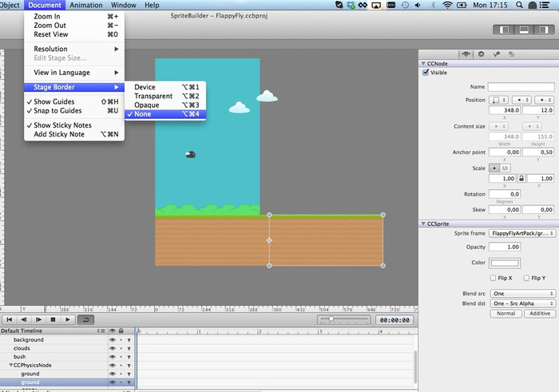Open Wi-Fi status menu
Screen dimensions: 559x392
tap(447, 5)
